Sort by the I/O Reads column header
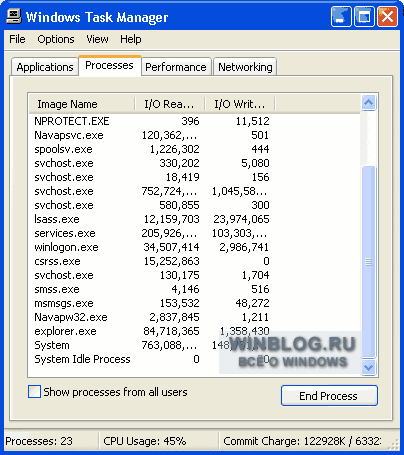 click(169, 104)
